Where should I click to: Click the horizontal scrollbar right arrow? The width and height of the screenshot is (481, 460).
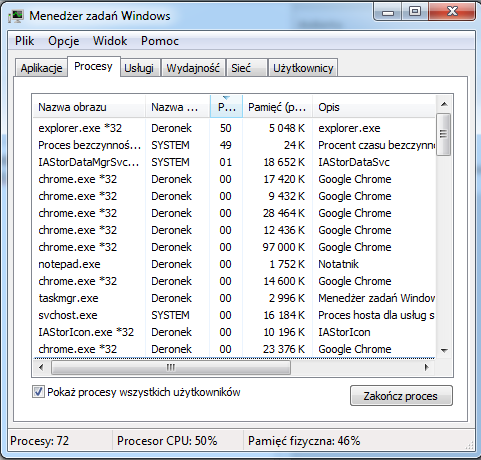(427, 368)
